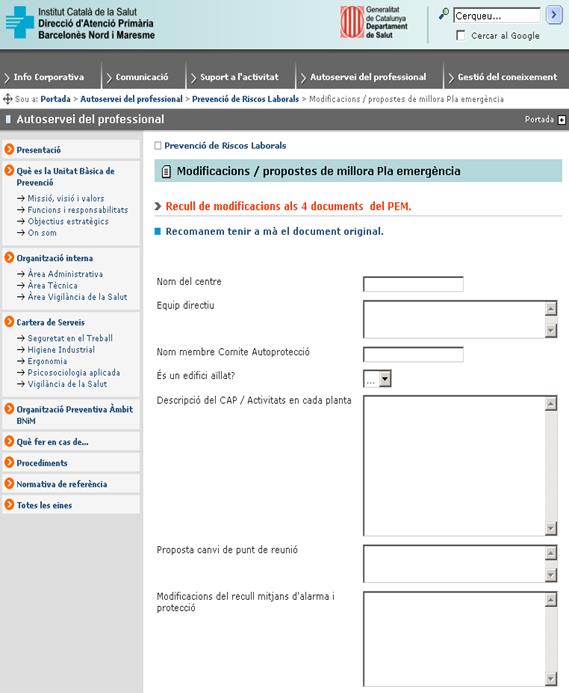Viewport: 569px width, 693px height.
Task: Click the Cerqueu search input field
Action: [496, 15]
